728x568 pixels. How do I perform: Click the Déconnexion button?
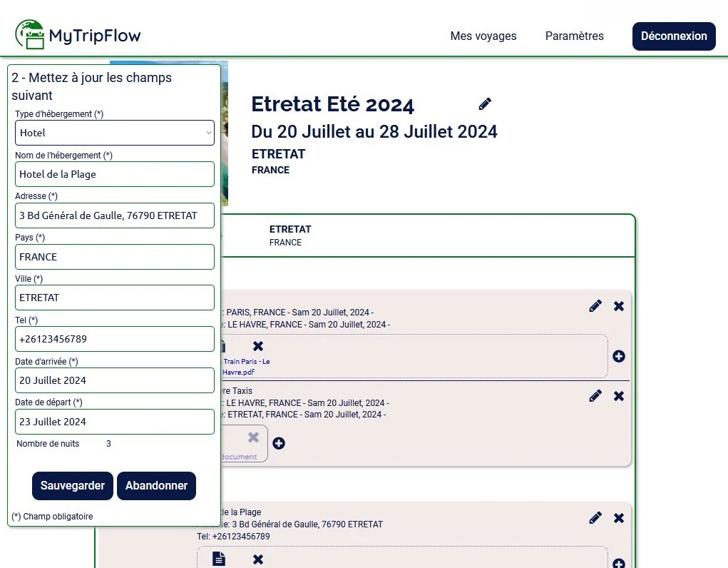[674, 36]
